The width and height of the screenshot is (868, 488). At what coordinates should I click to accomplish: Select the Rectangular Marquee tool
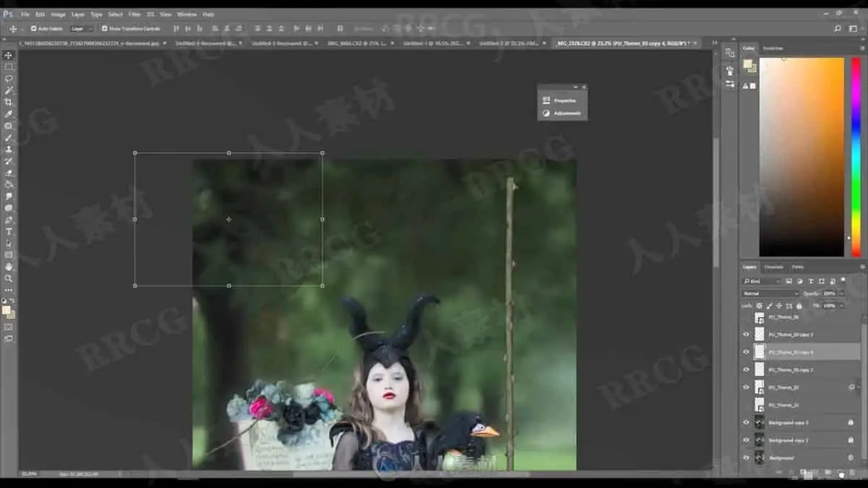9,67
